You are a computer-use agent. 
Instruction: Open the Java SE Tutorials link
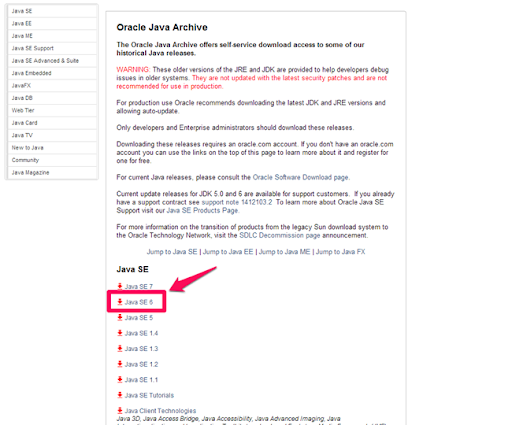[149, 395]
